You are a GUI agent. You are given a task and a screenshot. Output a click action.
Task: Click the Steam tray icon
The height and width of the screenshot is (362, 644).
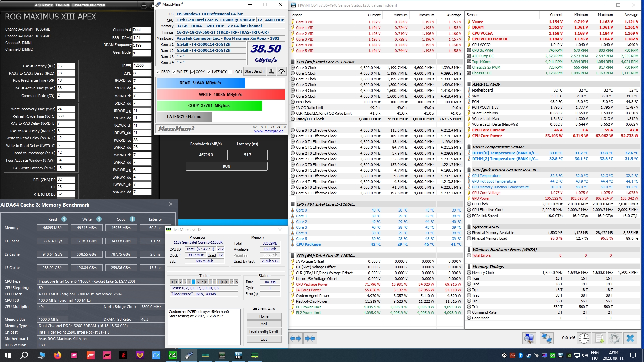pyautogui.click(x=528, y=355)
